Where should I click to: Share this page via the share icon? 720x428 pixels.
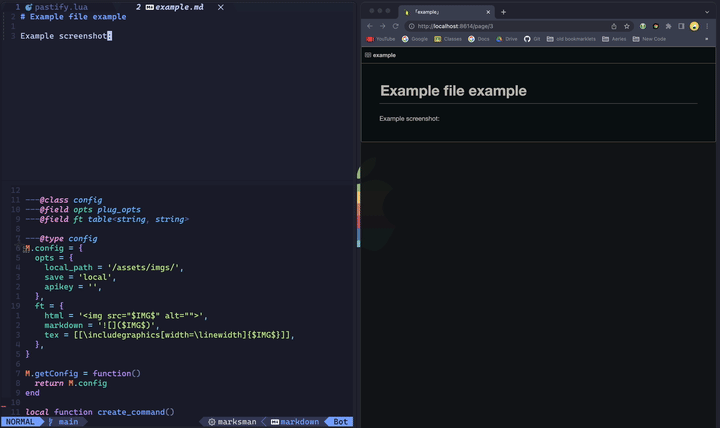[x=614, y=26]
